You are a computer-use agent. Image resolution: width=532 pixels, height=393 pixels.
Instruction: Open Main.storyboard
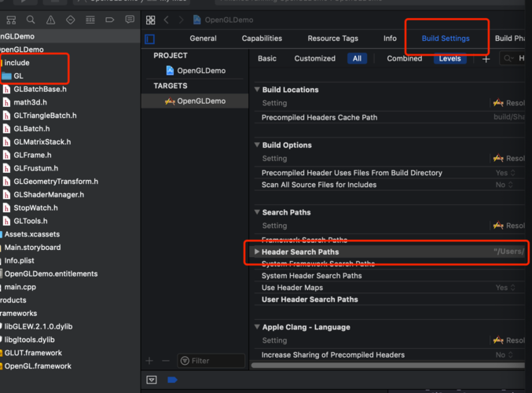coord(31,248)
